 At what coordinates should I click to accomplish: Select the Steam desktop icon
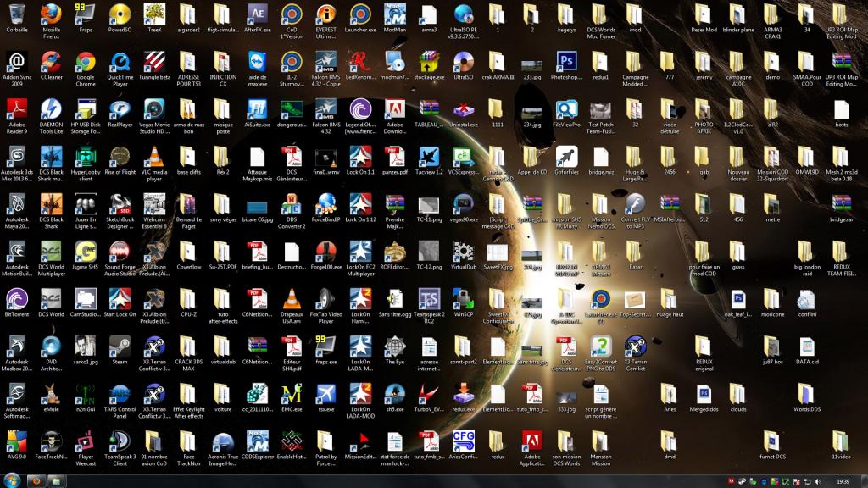tap(120, 346)
